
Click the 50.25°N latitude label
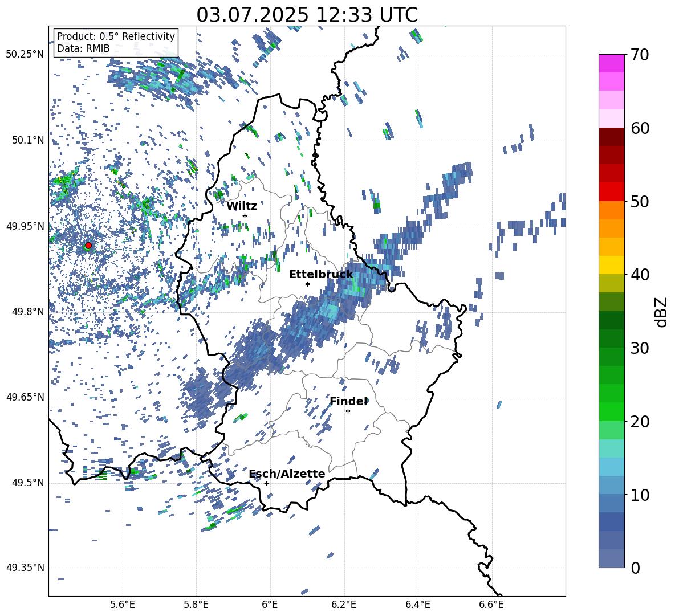(x=25, y=55)
